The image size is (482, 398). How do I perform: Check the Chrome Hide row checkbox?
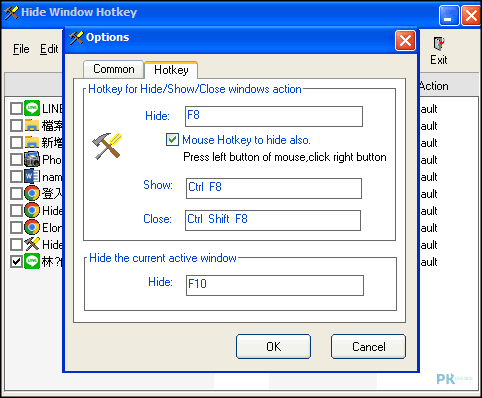click(x=16, y=210)
